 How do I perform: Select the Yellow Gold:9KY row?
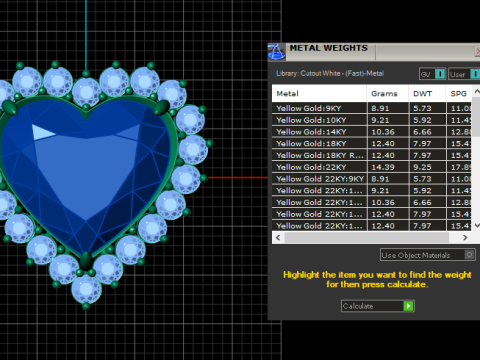tap(372, 108)
